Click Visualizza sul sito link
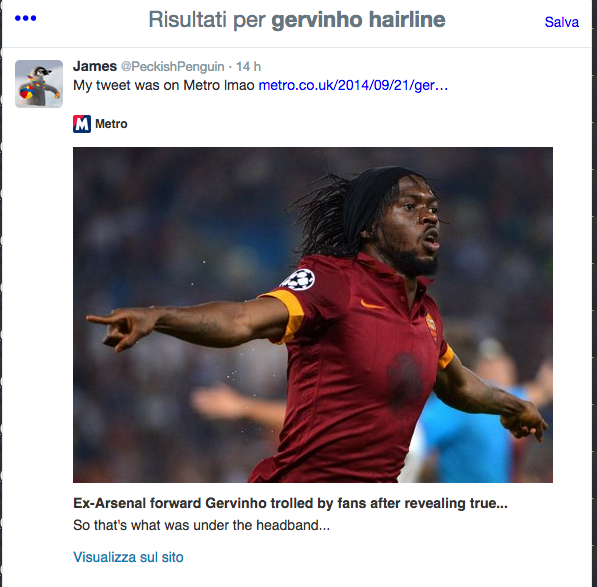 (128, 557)
